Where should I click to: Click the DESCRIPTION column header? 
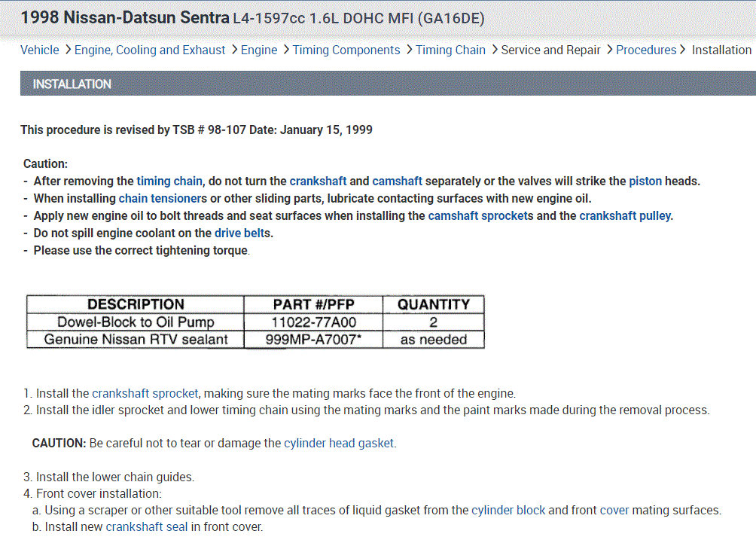coord(136,304)
